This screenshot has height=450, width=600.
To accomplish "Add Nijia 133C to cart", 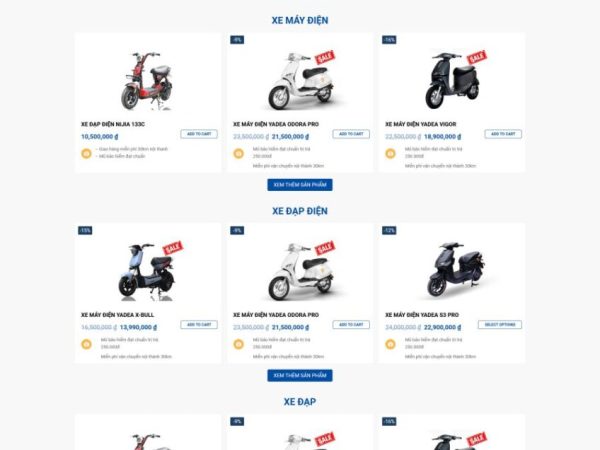I will tap(199, 134).
